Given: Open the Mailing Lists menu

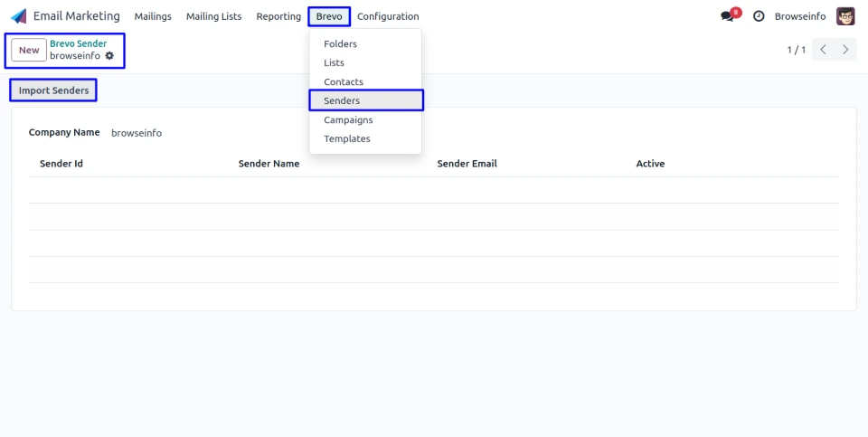Looking at the screenshot, I should pyautogui.click(x=213, y=16).
